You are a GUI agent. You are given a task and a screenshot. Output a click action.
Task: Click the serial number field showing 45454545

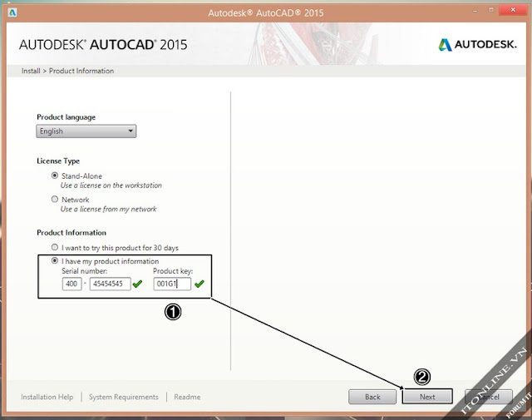(110, 284)
